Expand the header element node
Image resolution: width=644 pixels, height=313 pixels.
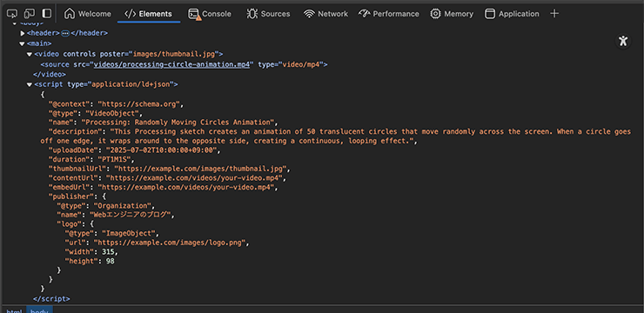(23, 33)
